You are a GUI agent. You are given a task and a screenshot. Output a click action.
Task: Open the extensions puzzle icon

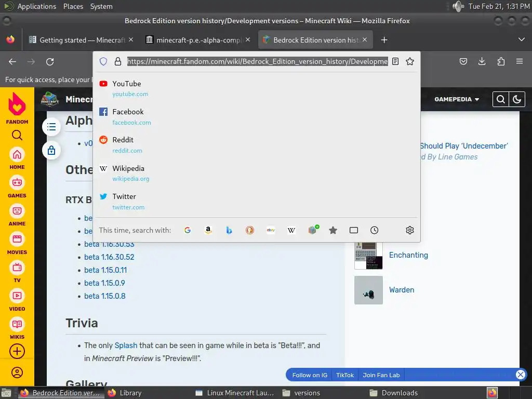(501, 61)
